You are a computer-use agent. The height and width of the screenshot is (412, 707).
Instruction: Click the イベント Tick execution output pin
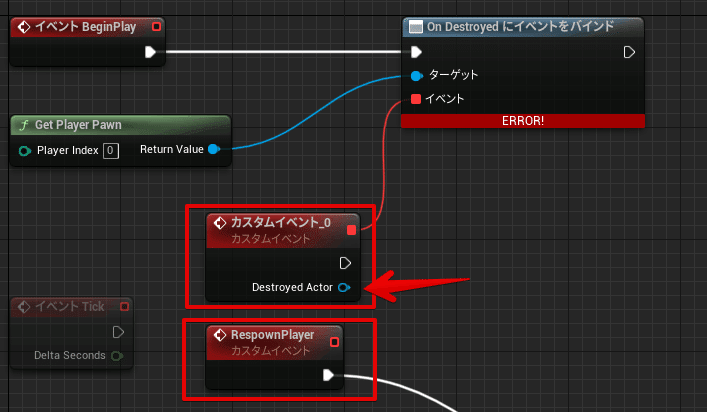click(x=118, y=332)
